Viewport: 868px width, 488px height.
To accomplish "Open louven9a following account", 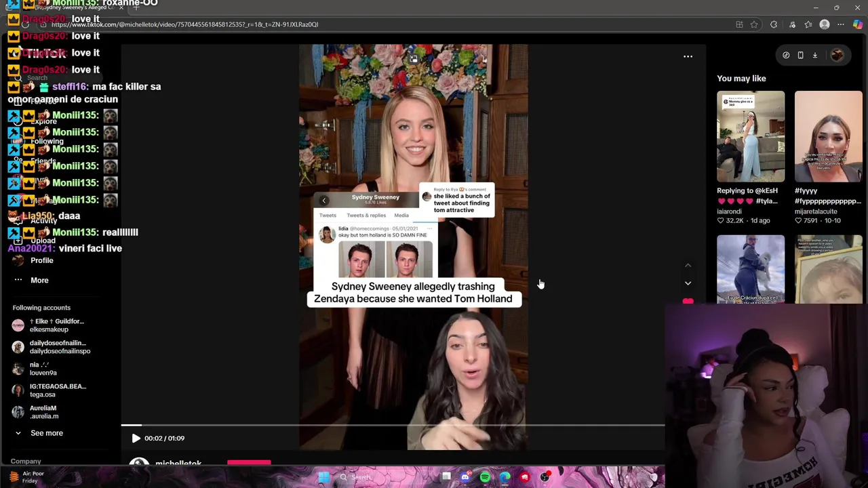I will point(35,369).
